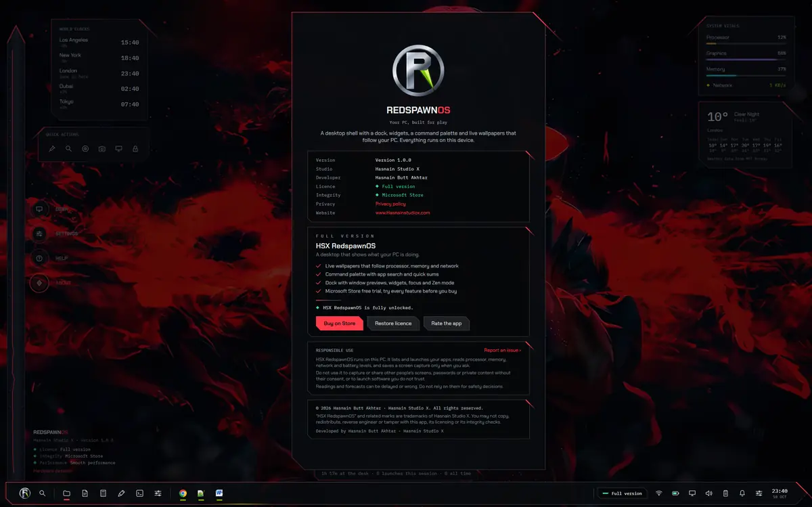This screenshot has height=507, width=812.
Task: Select the Tokyo clock row
Action: (x=99, y=104)
